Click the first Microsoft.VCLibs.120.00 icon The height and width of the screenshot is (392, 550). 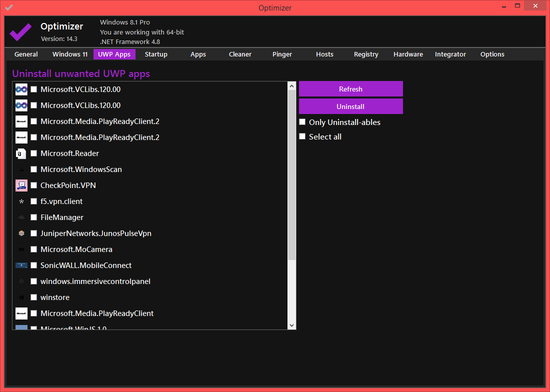(x=21, y=89)
